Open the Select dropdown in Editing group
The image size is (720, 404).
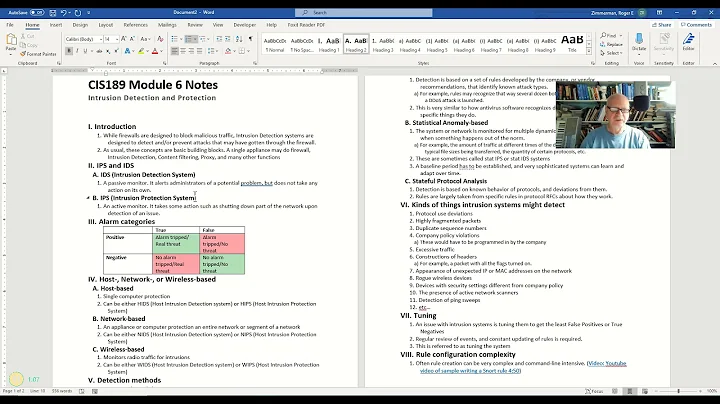pos(611,53)
